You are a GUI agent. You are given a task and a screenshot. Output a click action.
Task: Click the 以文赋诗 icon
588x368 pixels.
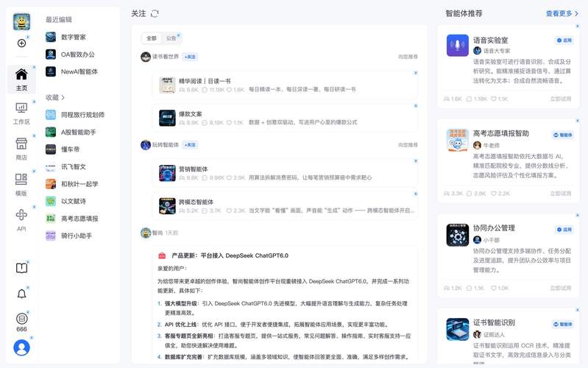51,201
